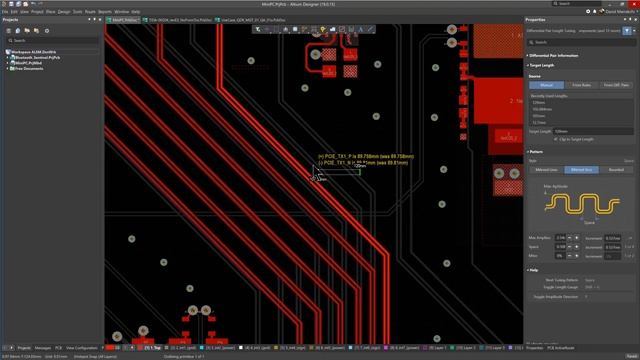
Task: Click second icon in Projects panel toolbar
Action: click(x=18, y=31)
